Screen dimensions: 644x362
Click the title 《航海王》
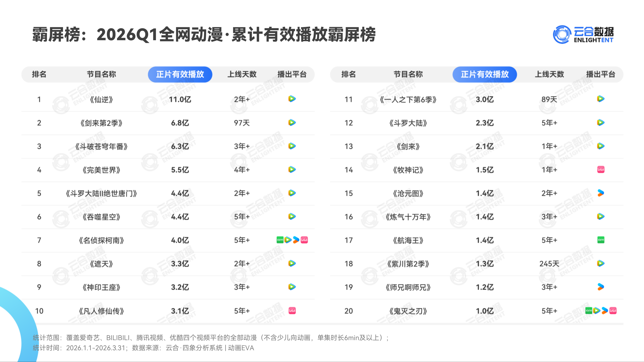coord(408,240)
